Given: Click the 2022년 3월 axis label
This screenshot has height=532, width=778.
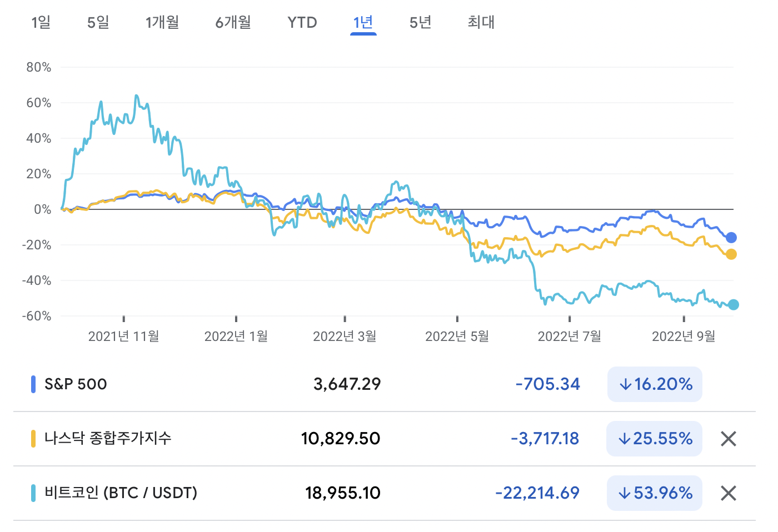Looking at the screenshot, I should 345,336.
